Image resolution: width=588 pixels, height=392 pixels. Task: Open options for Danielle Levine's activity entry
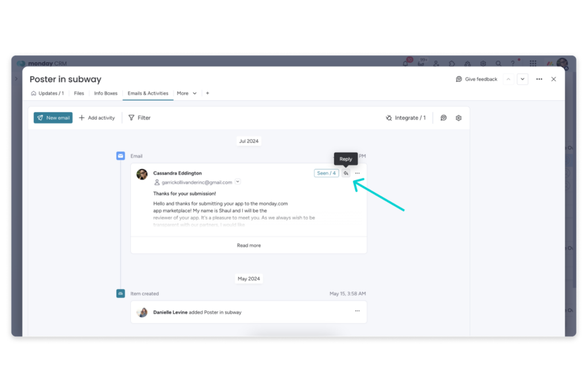tap(357, 311)
